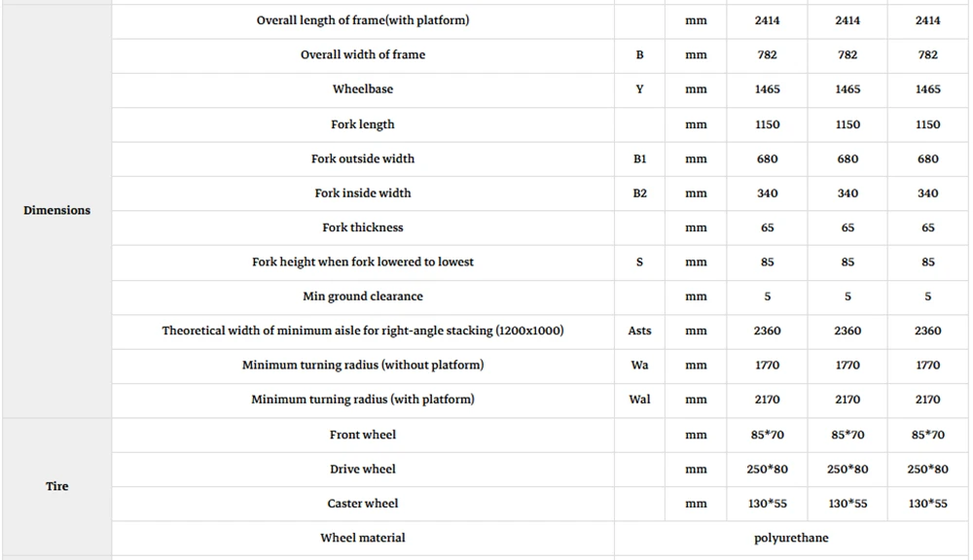Click the polyurethane wheel material cell

pos(791,538)
